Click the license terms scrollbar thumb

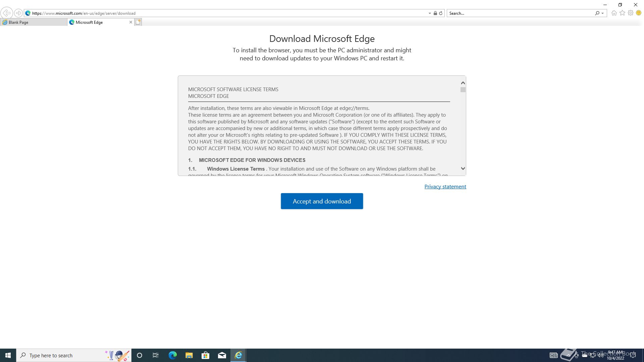pyautogui.click(x=463, y=90)
